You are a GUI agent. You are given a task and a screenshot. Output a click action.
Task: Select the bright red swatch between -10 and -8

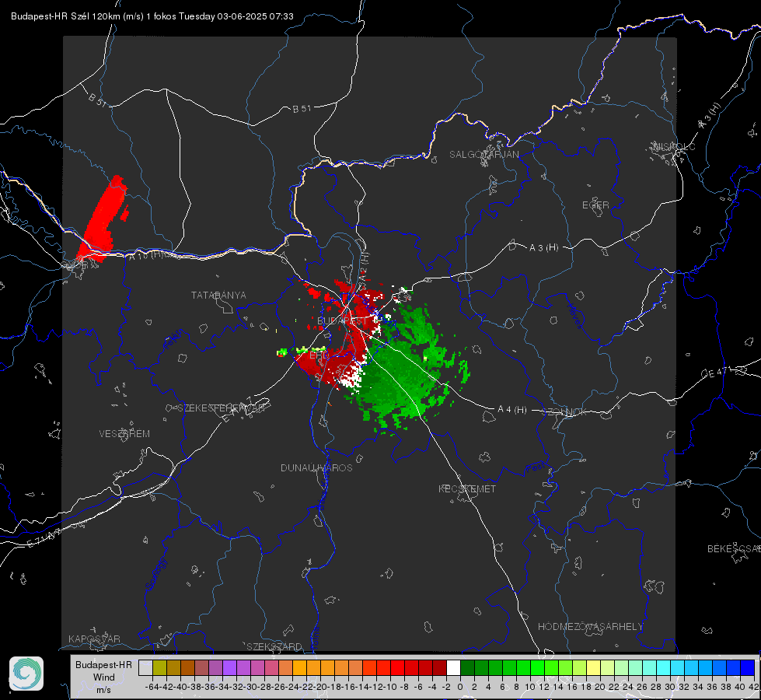(397, 668)
